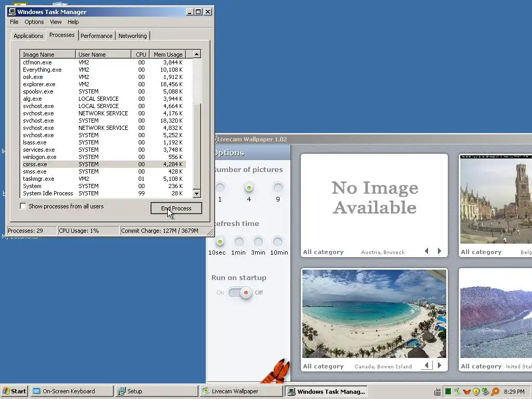This screenshot has width=532, height=399.
Task: Click the mountain webcam thumbnail
Action: tap(496, 313)
